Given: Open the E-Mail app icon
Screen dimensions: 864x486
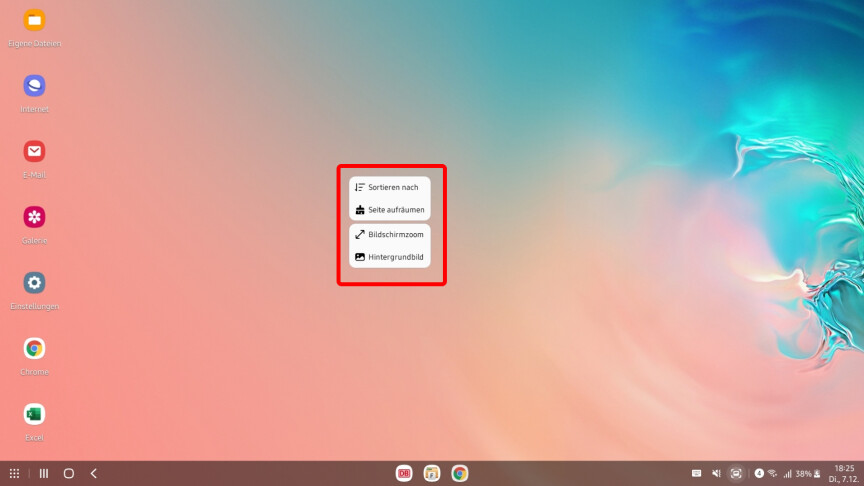Looking at the screenshot, I should tap(34, 151).
